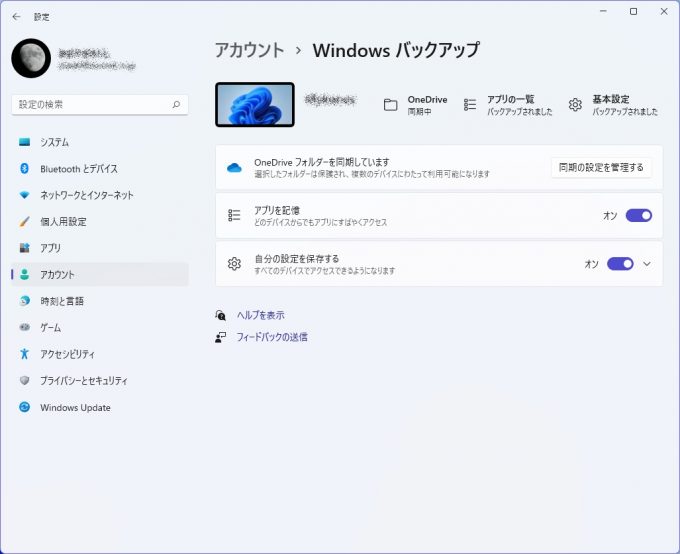Open the フィードバックの送信 link
The image size is (680, 554).
pyautogui.click(x=272, y=337)
